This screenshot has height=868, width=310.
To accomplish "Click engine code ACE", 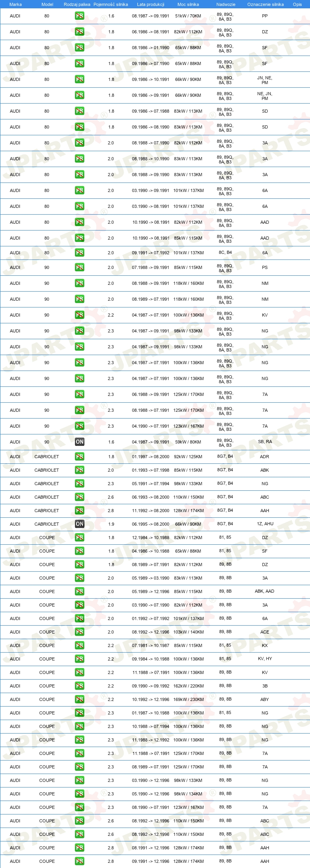I will (265, 632).
